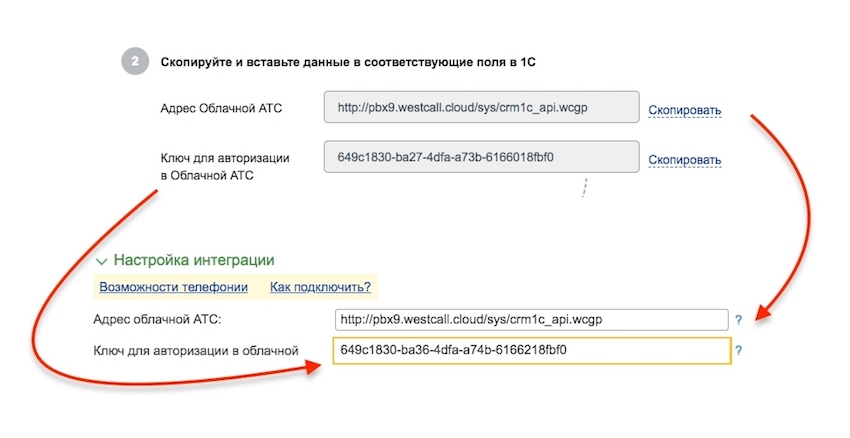The height and width of the screenshot is (438, 850).
Task: Select the 649c1830-ba27 key field
Action: click(481, 157)
